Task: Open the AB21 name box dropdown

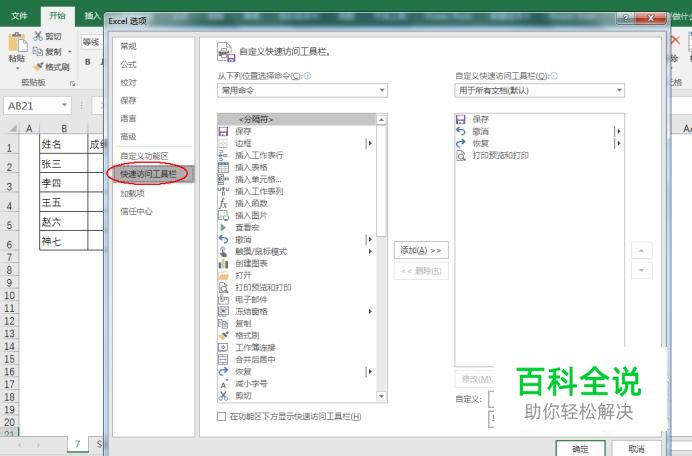Action: point(64,106)
